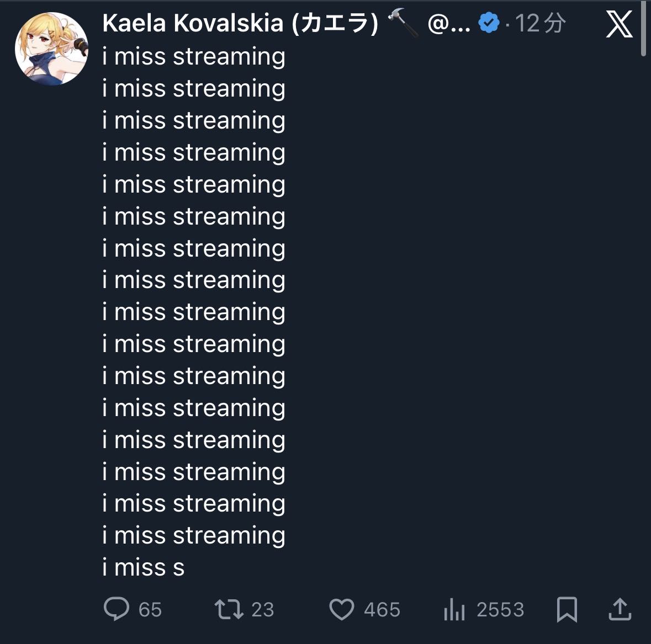Click the reply count 65
The height and width of the screenshot is (644, 651).
point(150,610)
